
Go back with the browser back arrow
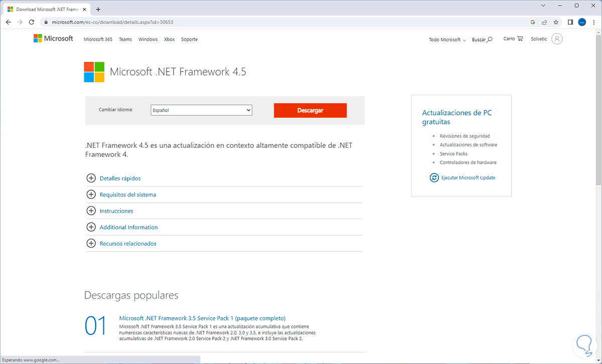[x=8, y=22]
